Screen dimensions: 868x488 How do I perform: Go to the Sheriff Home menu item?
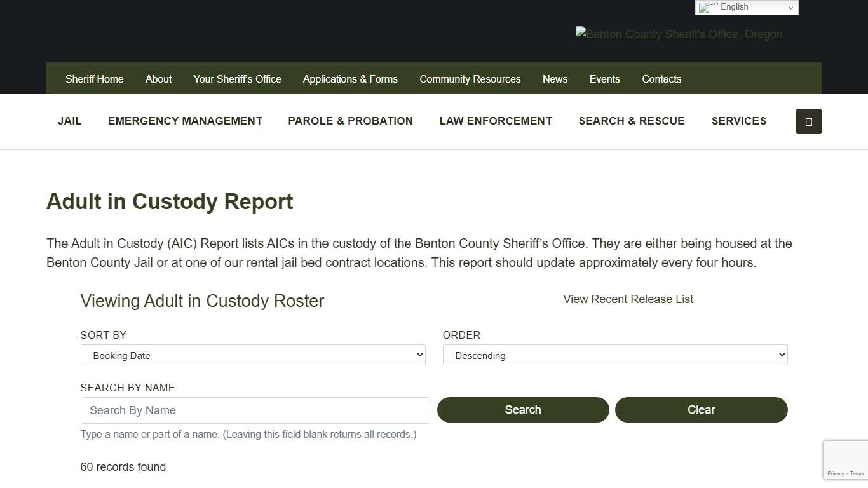(x=94, y=79)
